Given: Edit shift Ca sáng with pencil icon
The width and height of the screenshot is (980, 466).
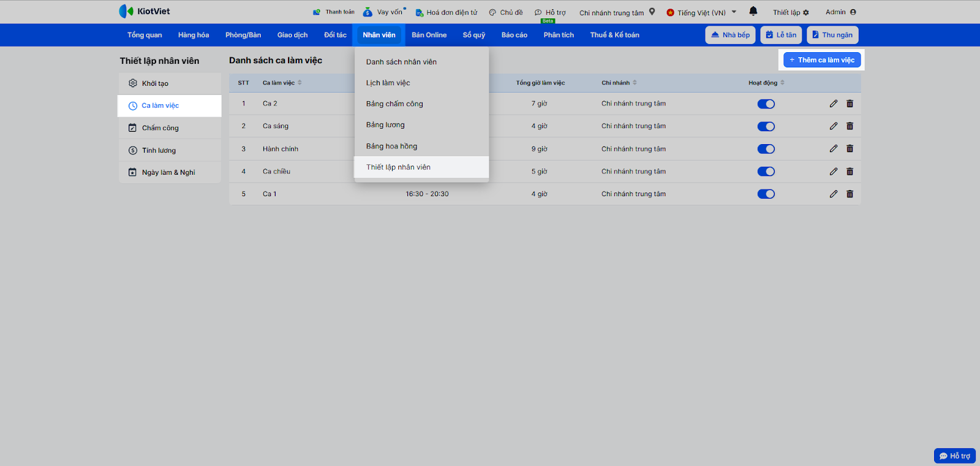Looking at the screenshot, I should point(834,126).
